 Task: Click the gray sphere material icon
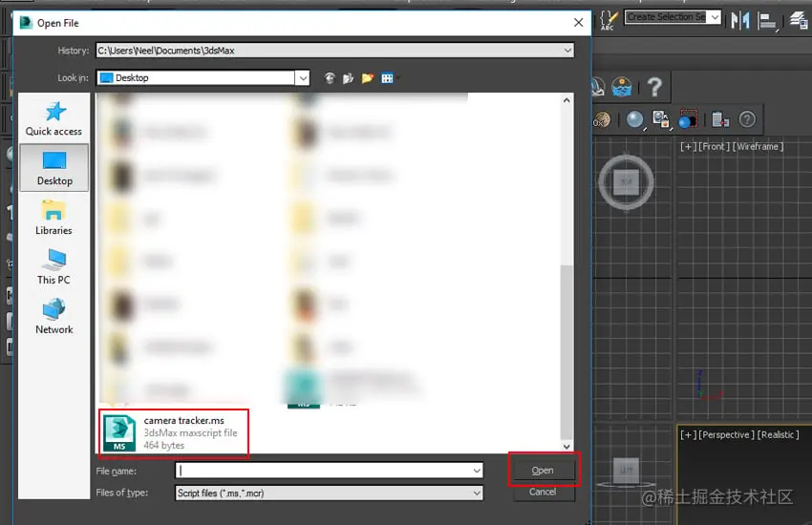point(635,119)
